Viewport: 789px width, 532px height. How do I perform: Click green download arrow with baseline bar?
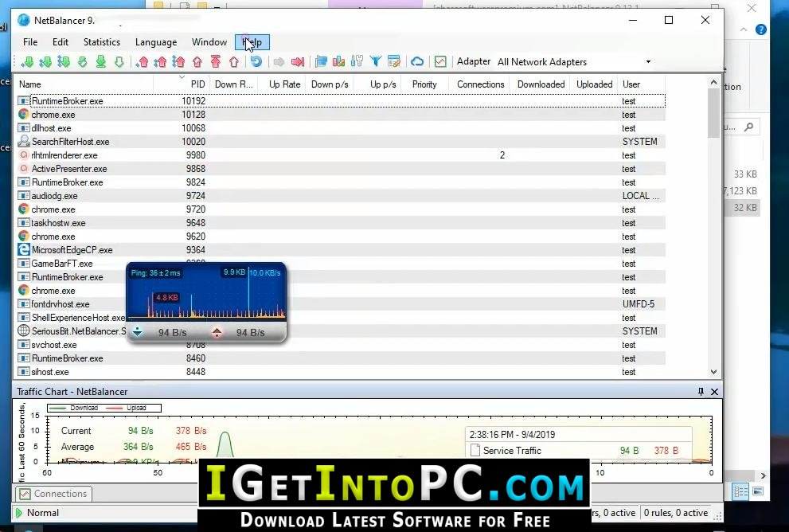[101, 62]
